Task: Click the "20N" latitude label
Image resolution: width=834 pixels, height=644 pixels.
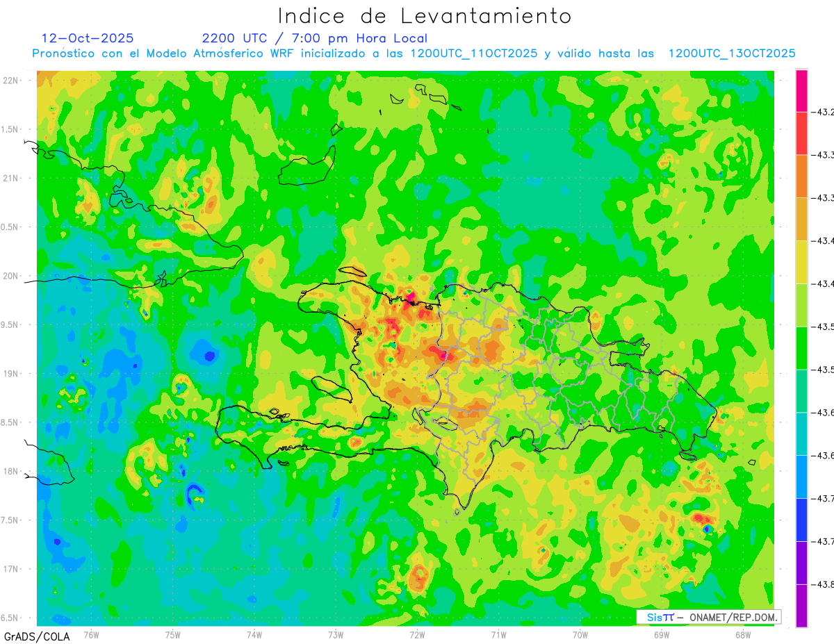Action: click(x=10, y=276)
